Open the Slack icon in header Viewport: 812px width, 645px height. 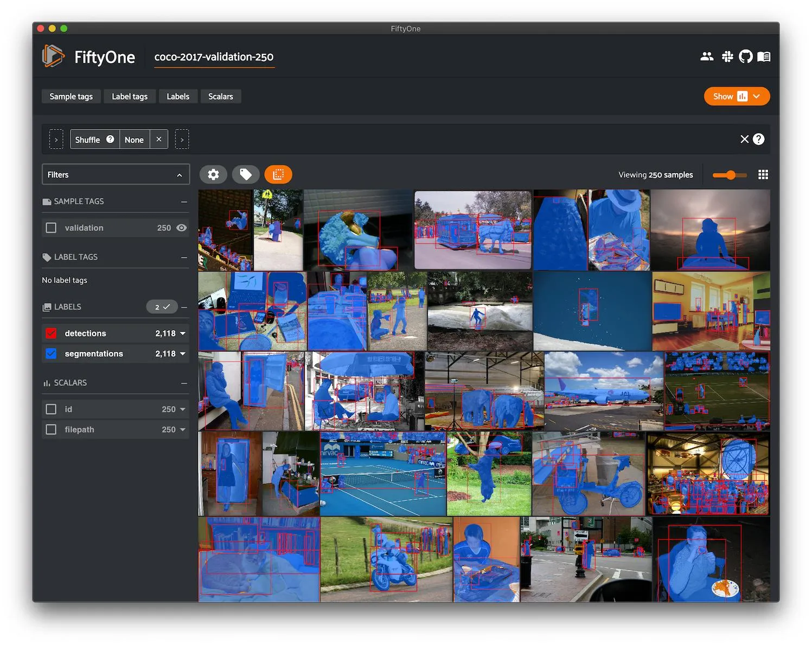(x=727, y=56)
